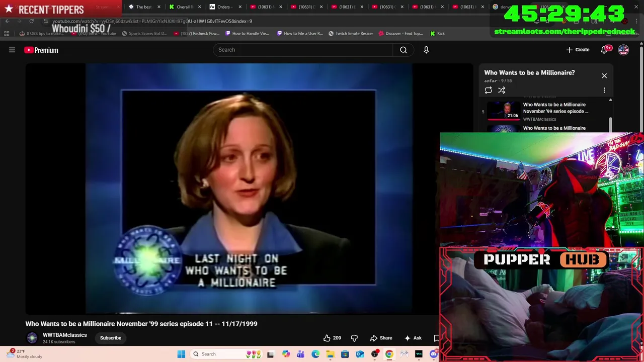644x362 pixels.
Task: Focus the YouTube search field
Action: click(303, 50)
